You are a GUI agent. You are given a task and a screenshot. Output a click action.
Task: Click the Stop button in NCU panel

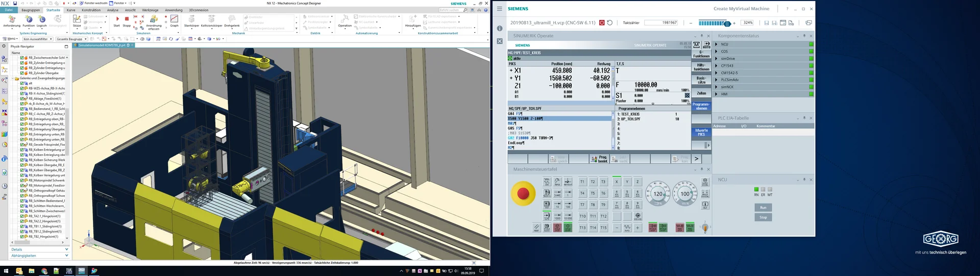pyautogui.click(x=763, y=217)
